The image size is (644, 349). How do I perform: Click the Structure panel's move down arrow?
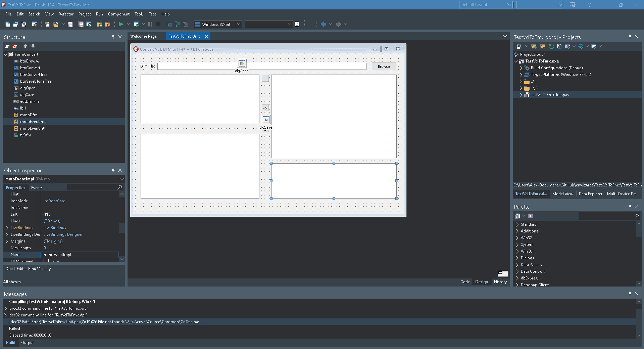33,46
